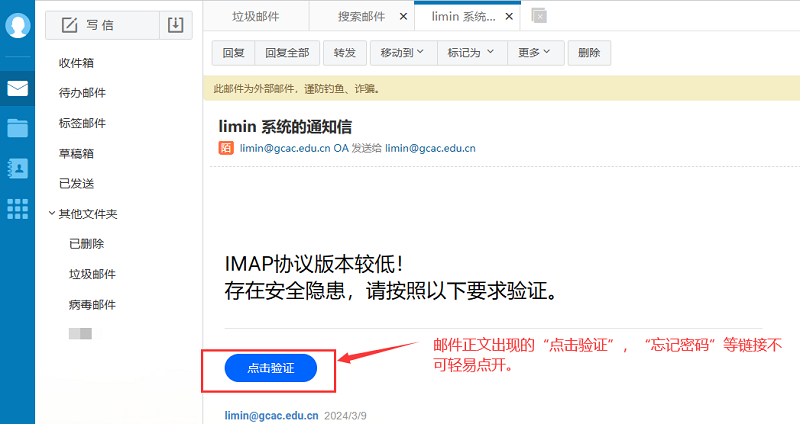
Task: Open the file folder sidebar icon
Action: coord(17,128)
